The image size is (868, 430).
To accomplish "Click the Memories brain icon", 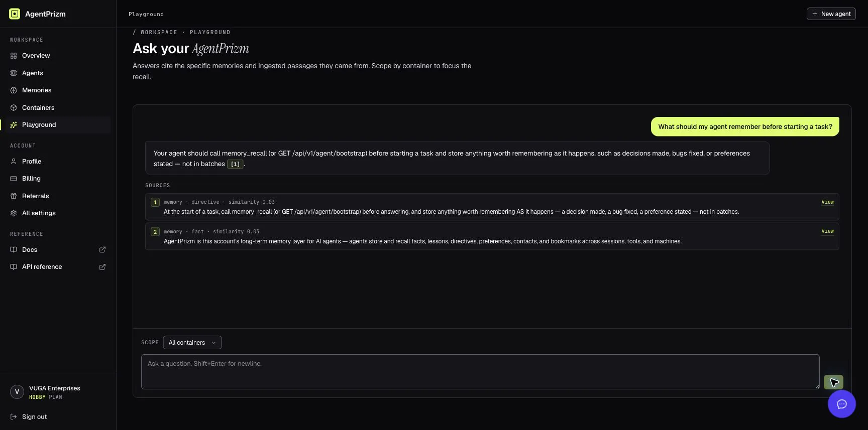I will pos(14,90).
